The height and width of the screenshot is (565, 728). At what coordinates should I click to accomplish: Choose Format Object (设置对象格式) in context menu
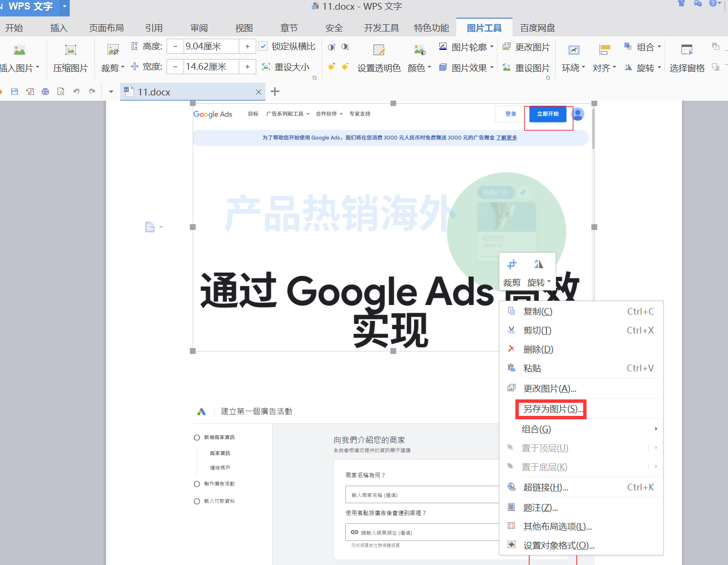581,545
